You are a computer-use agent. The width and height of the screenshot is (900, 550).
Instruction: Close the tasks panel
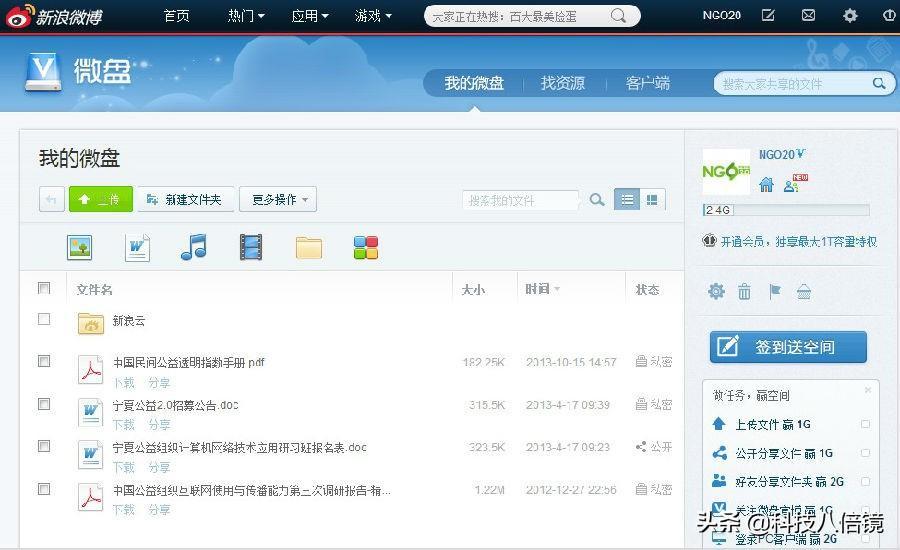[x=868, y=390]
